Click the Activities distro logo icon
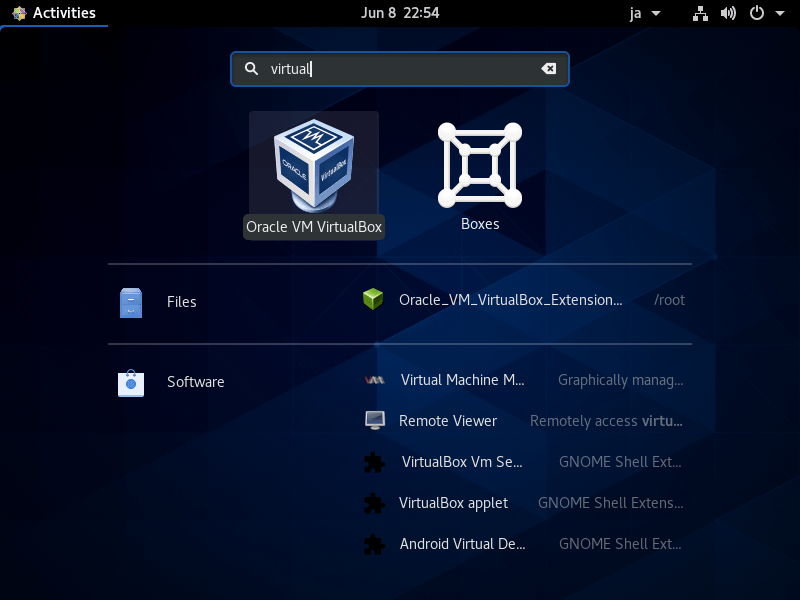The image size is (800, 600). (19, 13)
